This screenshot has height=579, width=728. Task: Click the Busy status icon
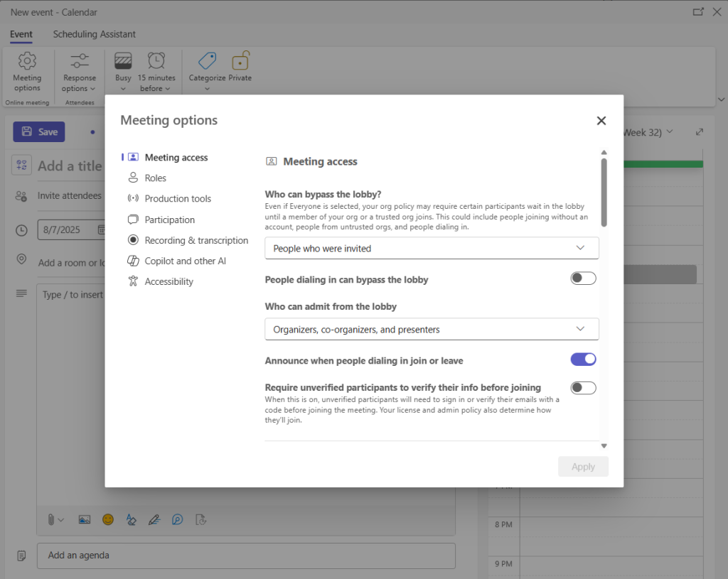(x=123, y=61)
